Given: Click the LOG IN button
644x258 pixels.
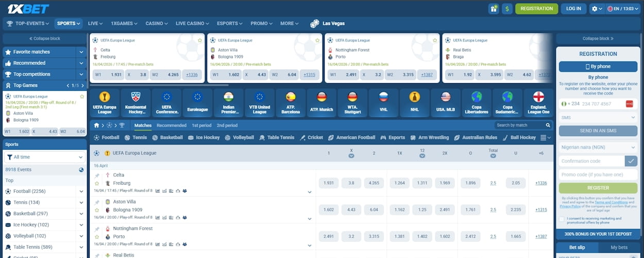Looking at the screenshot, I should tap(573, 9).
